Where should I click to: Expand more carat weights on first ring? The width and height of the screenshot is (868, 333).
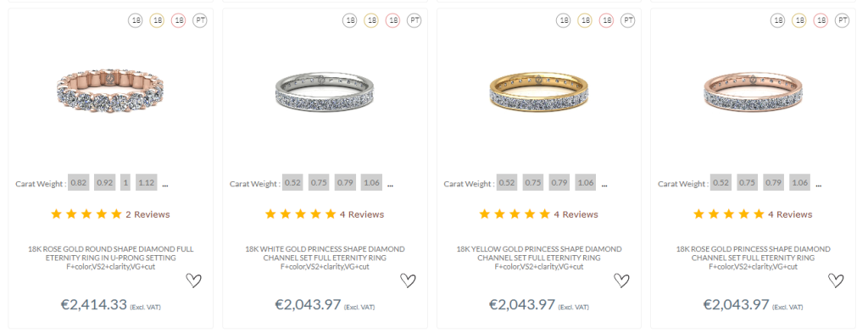click(165, 185)
